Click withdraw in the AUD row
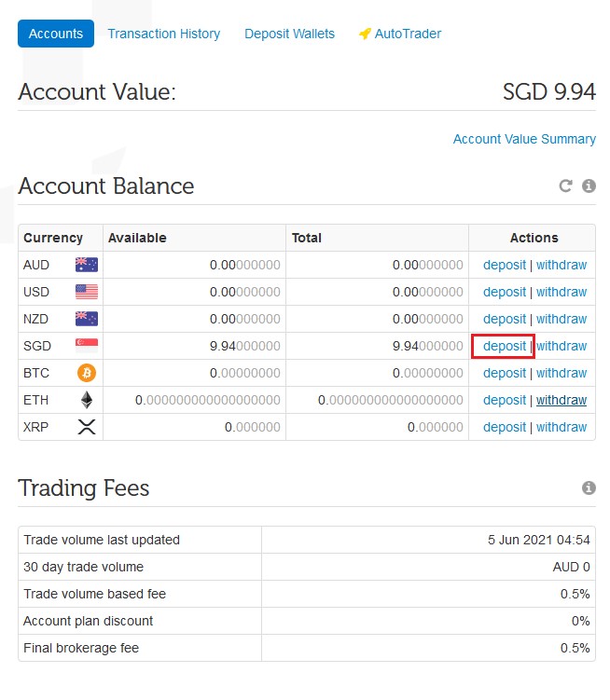The height and width of the screenshot is (700, 610). click(x=561, y=265)
